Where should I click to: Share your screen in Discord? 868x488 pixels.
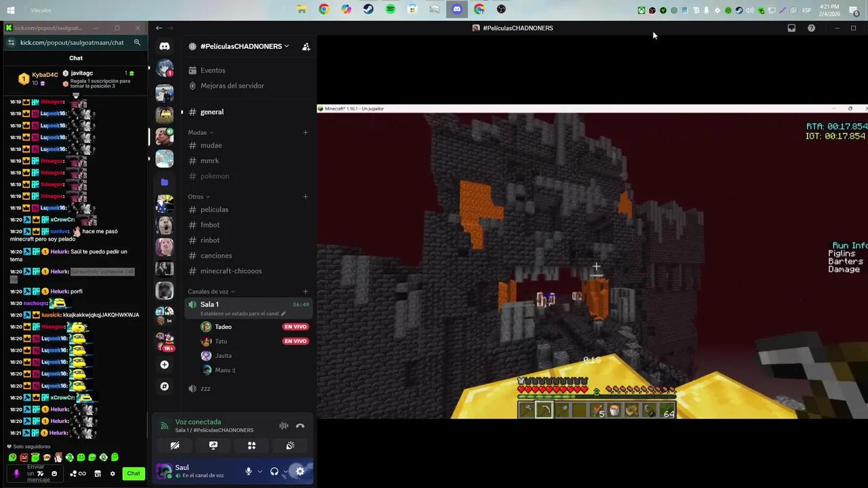click(x=213, y=445)
